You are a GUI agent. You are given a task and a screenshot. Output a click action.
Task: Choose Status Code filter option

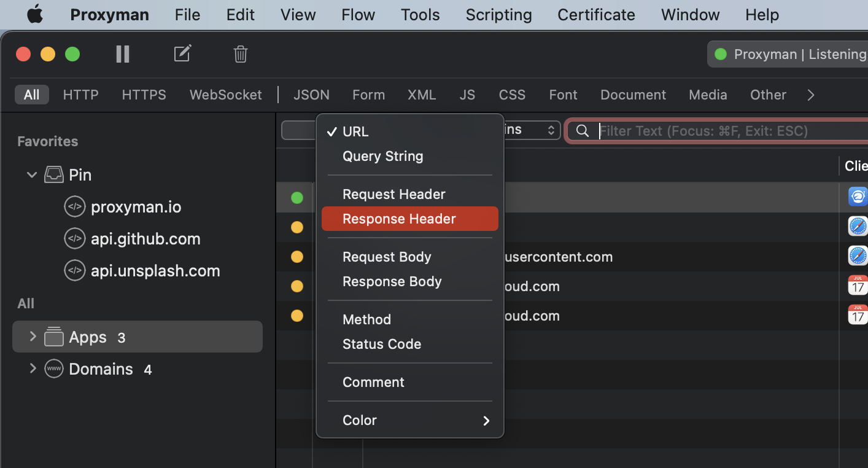point(410,344)
